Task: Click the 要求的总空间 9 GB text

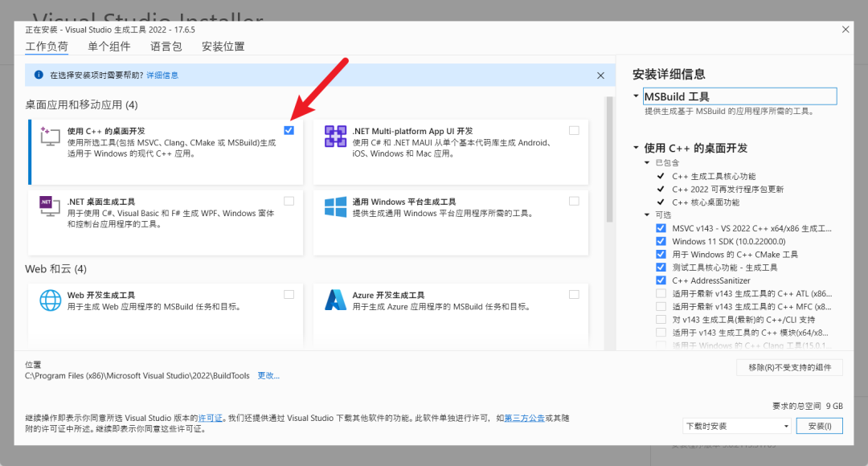Action: (x=807, y=406)
